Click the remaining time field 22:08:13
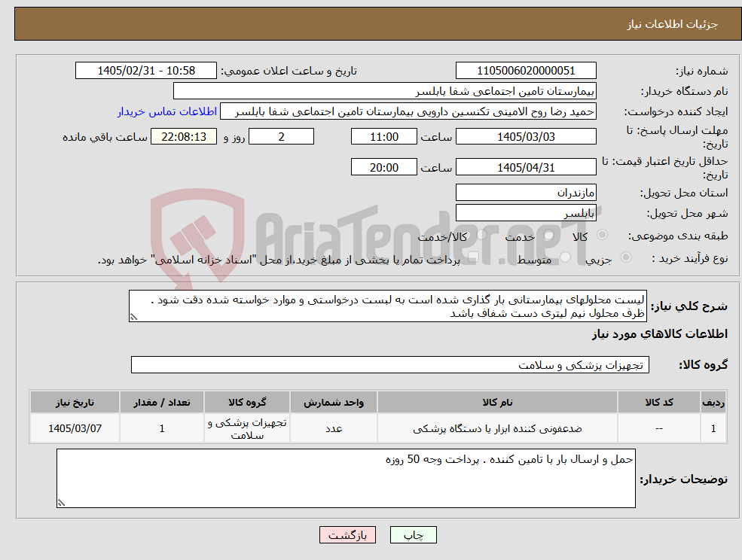 point(184,137)
